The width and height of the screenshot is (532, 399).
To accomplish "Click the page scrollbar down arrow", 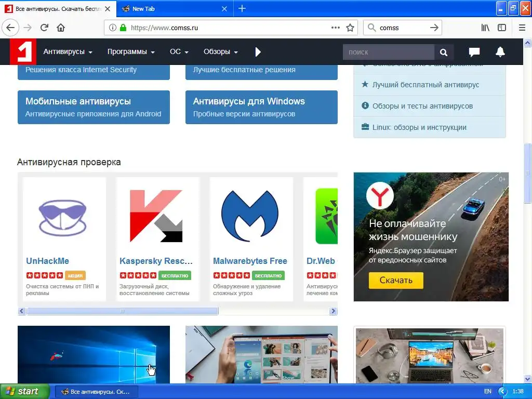I will coord(527,379).
